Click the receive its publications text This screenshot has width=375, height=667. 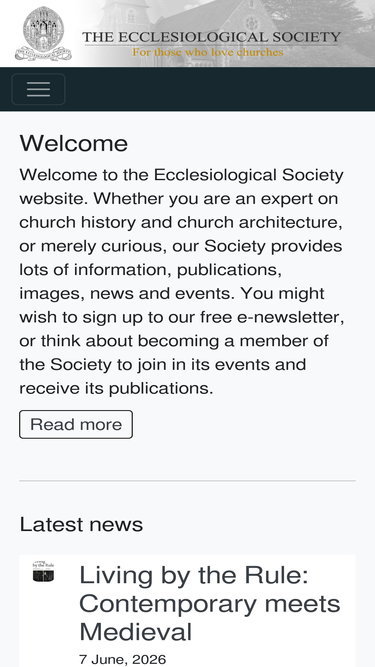pyautogui.click(x=116, y=388)
